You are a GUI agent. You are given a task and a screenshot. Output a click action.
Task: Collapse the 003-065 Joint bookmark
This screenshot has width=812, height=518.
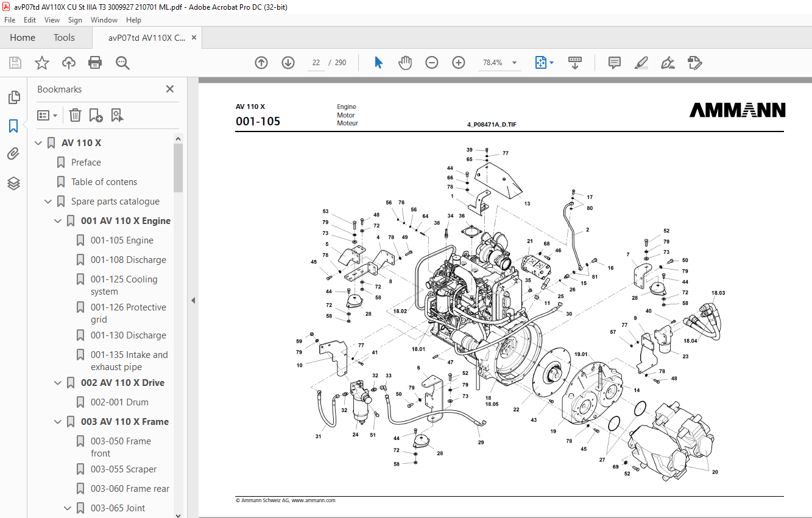pyautogui.click(x=68, y=508)
